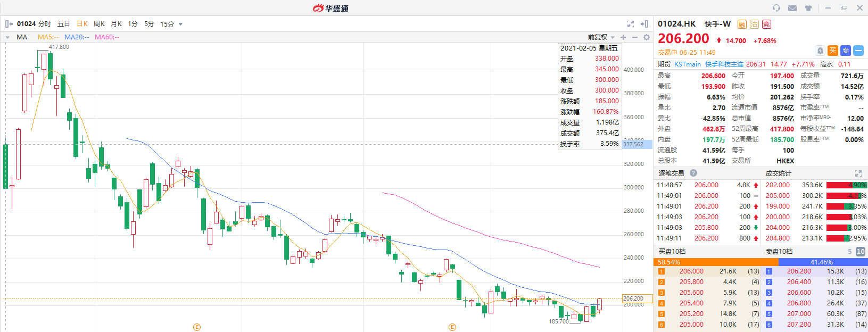The width and height of the screenshot is (868, 332).
Task: Open the mail messages icon in title bar
Action: coord(792,8)
